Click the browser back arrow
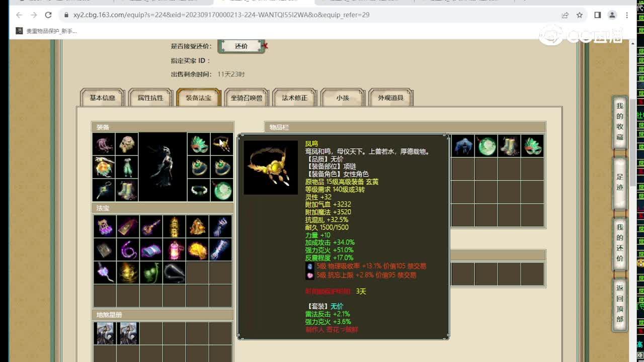This screenshot has height=362, width=644. pos(19,15)
